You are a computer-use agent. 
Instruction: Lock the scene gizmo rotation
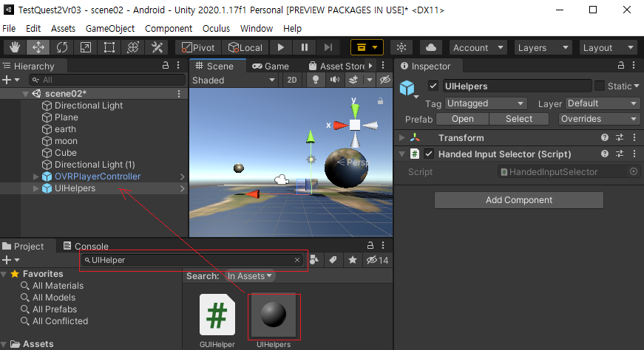point(380,100)
